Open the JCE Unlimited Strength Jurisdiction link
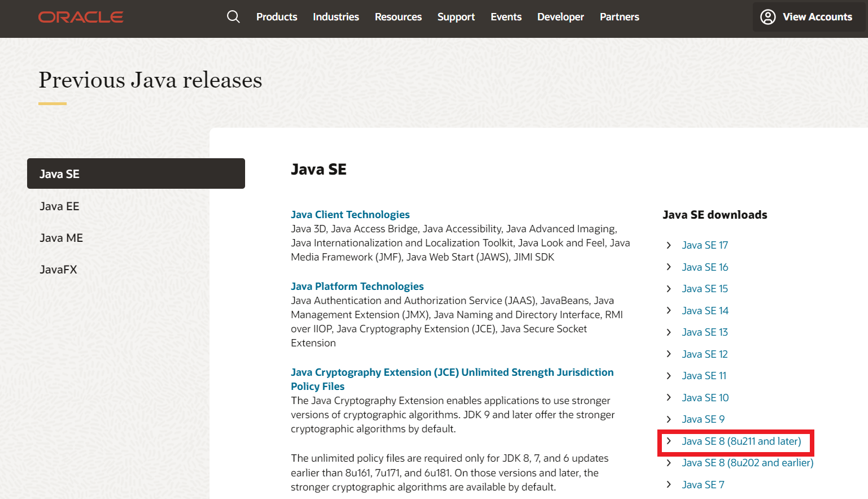This screenshot has height=499, width=868. pyautogui.click(x=452, y=379)
